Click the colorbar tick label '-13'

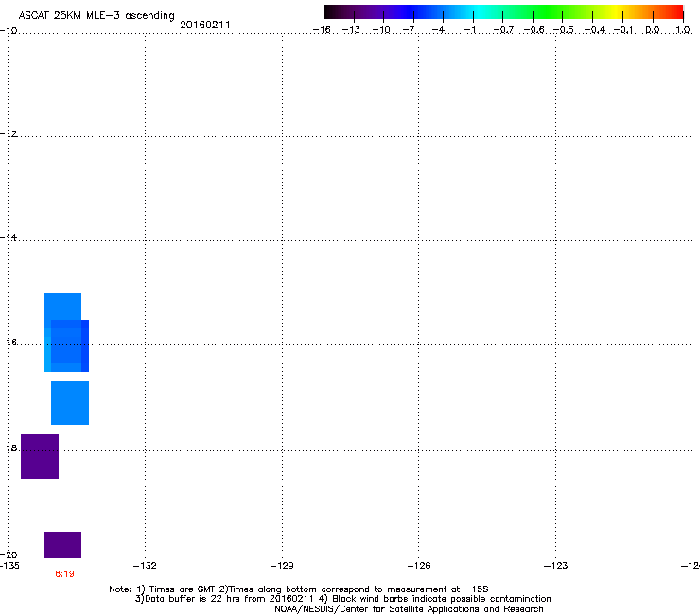click(351, 30)
